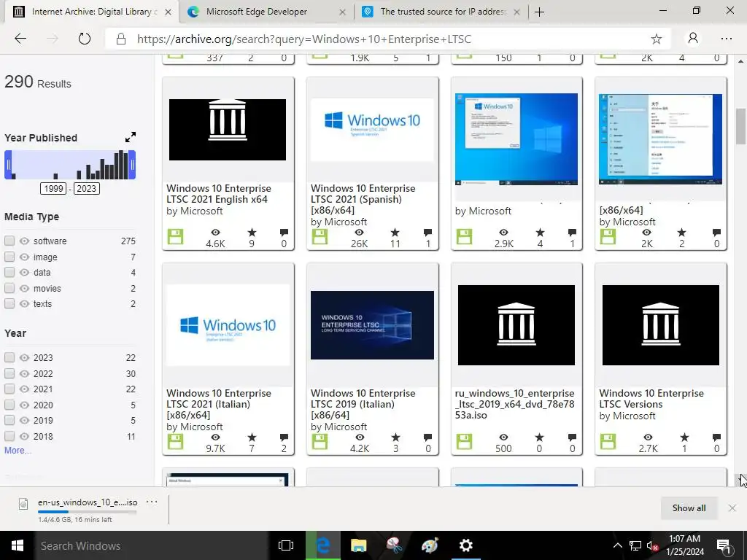Expand the Year Published histogram
Image resolution: width=747 pixels, height=560 pixels.
131,137
